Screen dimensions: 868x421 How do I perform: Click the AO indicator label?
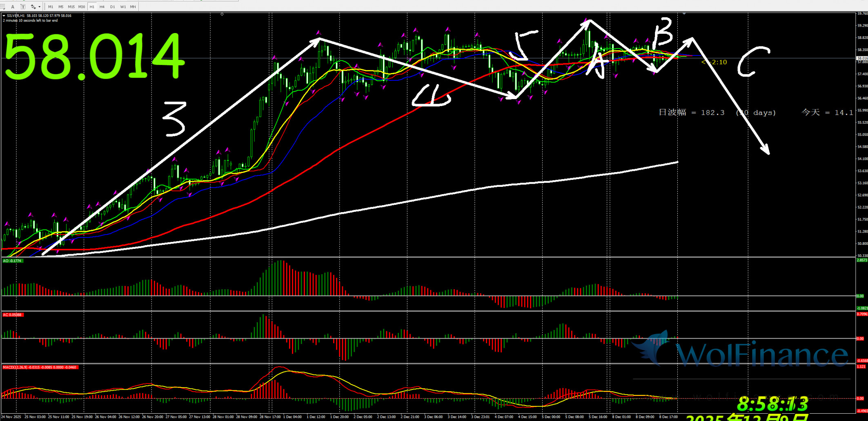point(12,261)
